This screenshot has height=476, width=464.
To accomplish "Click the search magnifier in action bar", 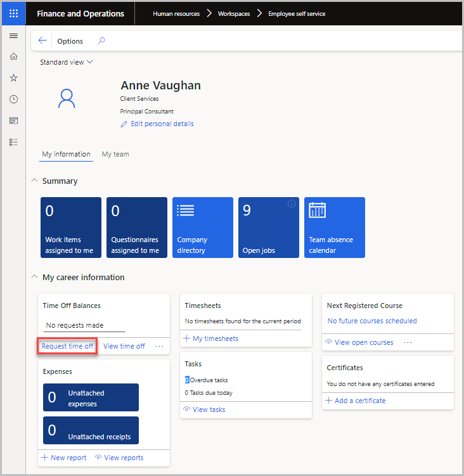I will [101, 41].
